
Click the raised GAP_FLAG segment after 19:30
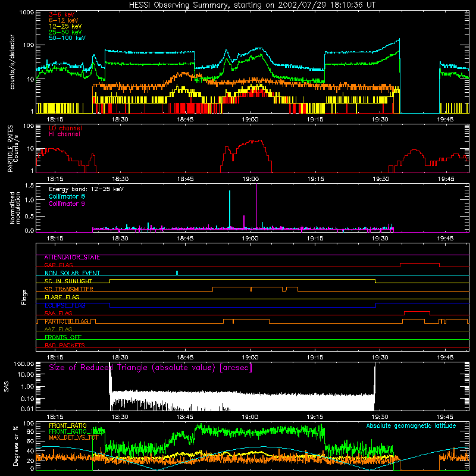point(420,264)
